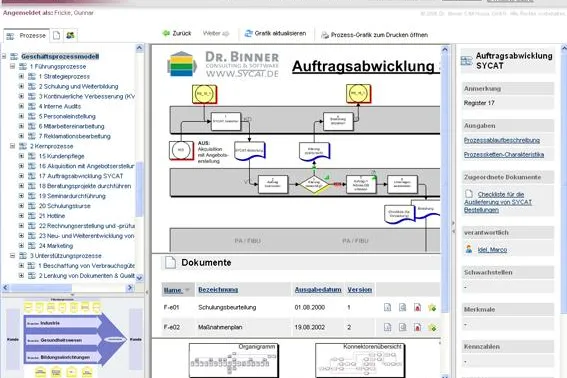Switch to the blank document tab icon
Screen dimensions: 567x378
pyautogui.click(x=56, y=35)
